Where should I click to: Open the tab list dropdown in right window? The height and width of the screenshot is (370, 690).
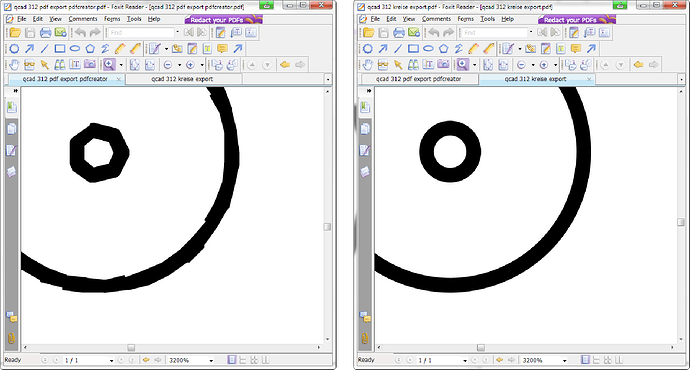tap(681, 80)
